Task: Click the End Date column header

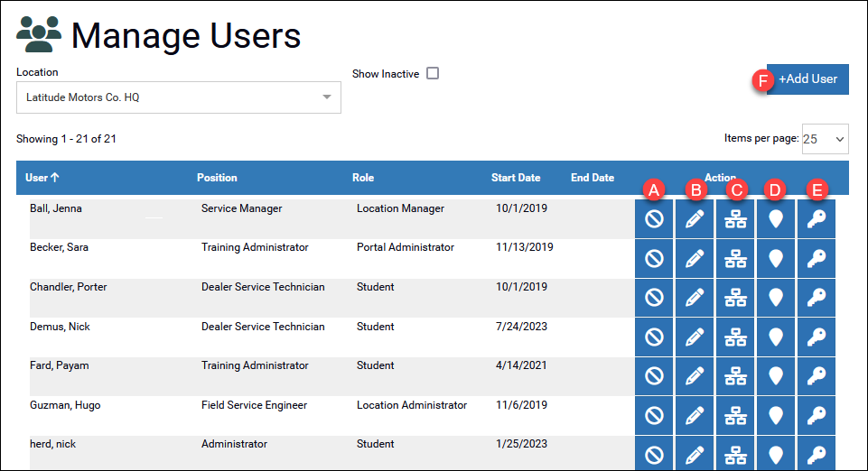Action: (593, 178)
